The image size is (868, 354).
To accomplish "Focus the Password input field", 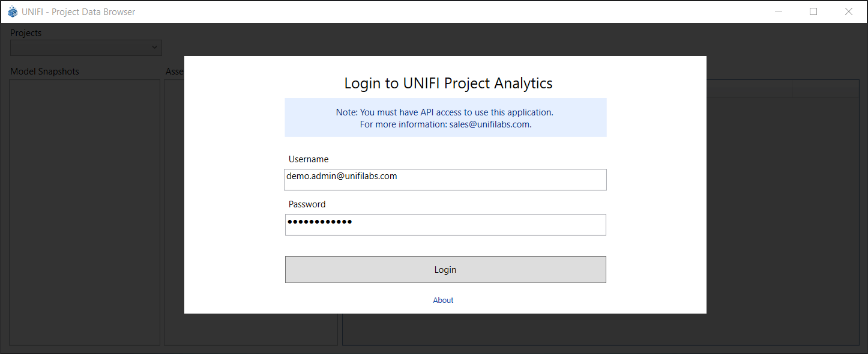I will click(x=445, y=225).
